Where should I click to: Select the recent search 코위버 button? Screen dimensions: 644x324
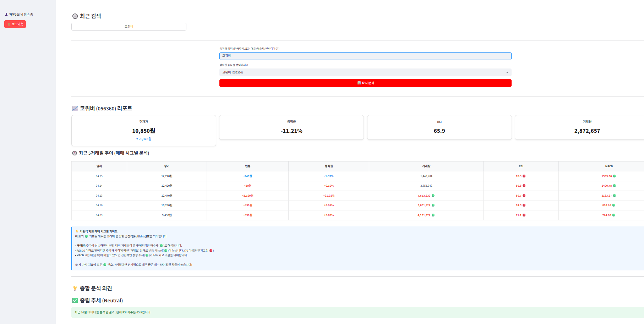click(x=129, y=27)
